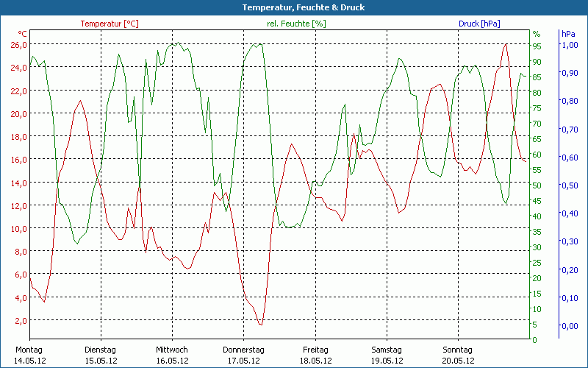Select the 'Dienstag 15.05.12' date label
This screenshot has height=368, width=588.
101,355
